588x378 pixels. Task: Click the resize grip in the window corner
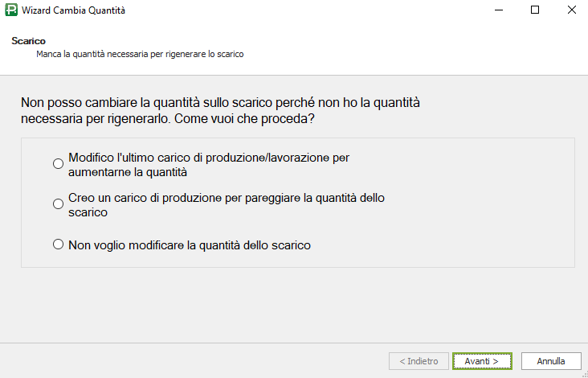pyautogui.click(x=583, y=373)
